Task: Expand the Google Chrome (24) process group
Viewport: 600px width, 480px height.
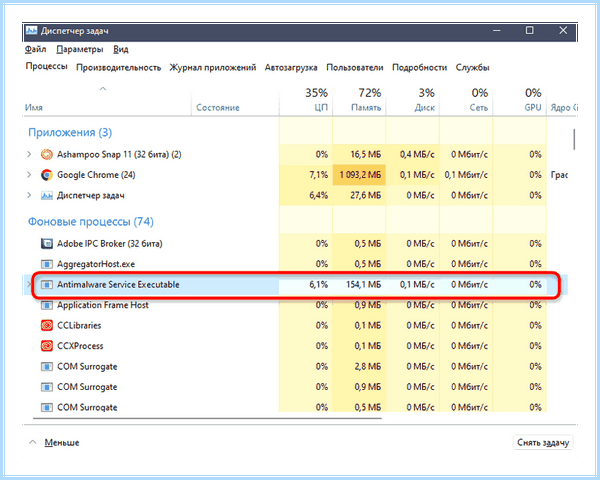Action: (x=29, y=175)
